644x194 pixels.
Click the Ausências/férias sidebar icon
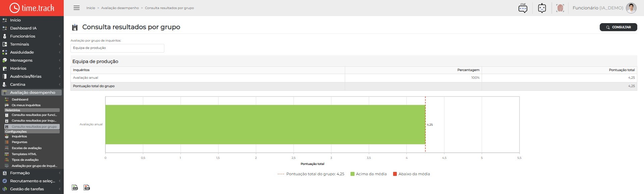5,76
